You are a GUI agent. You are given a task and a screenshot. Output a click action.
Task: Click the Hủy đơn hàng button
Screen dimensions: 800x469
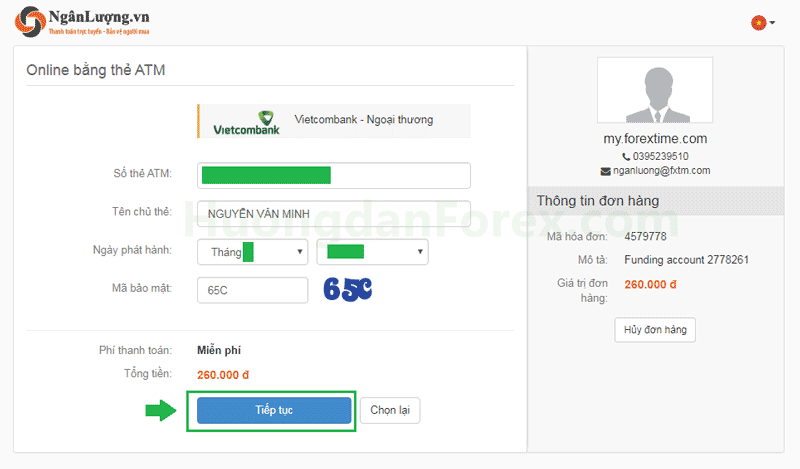[655, 330]
